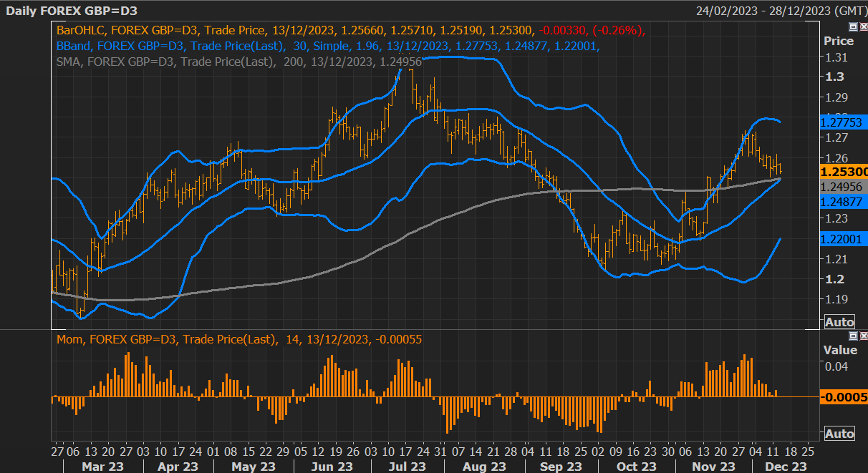Click the 1.19 price axis label
This screenshot has height=473, width=868.
(836, 299)
